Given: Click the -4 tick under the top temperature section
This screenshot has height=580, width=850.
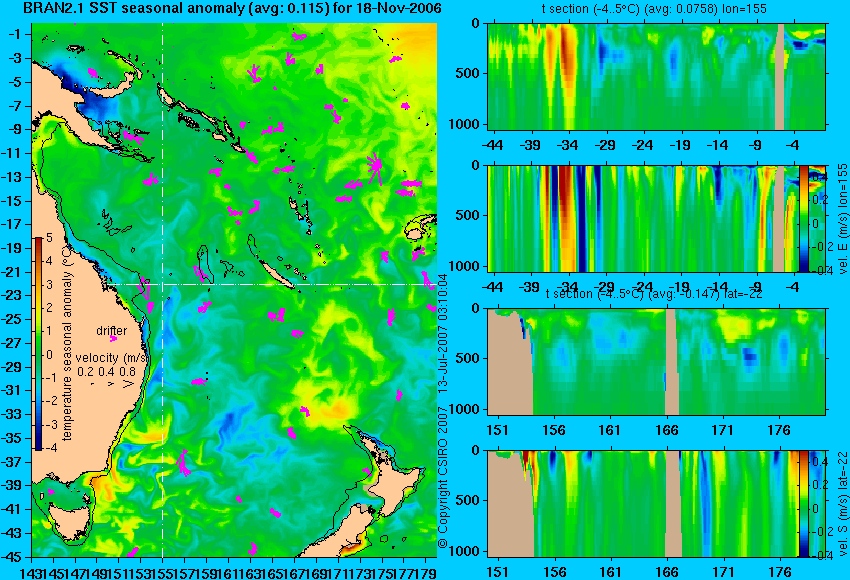Looking at the screenshot, I should coord(793,145).
